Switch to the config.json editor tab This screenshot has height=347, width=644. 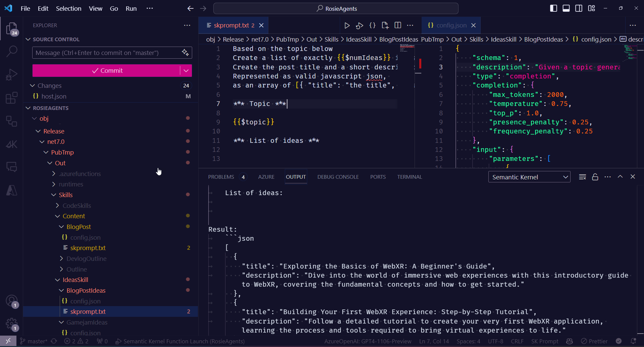[451, 25]
